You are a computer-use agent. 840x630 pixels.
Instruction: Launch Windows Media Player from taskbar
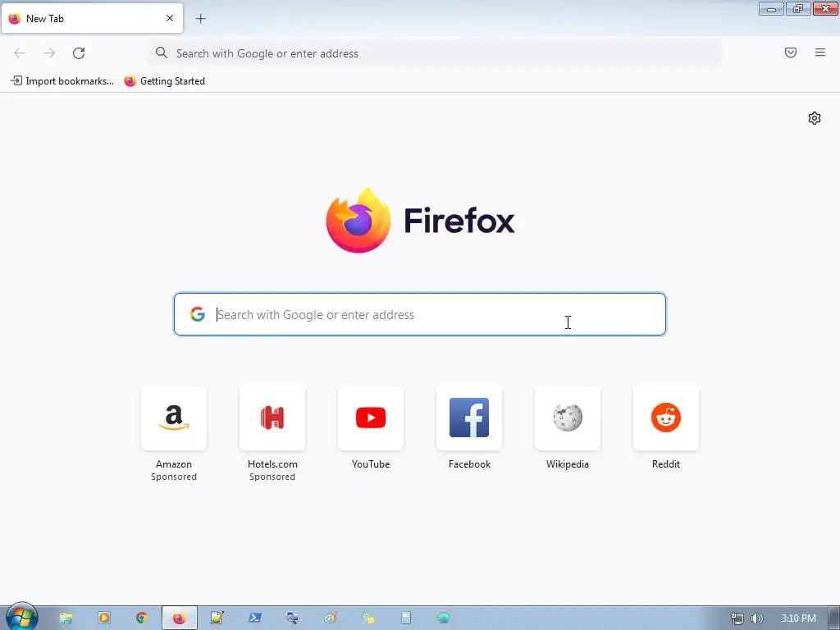[x=104, y=619]
